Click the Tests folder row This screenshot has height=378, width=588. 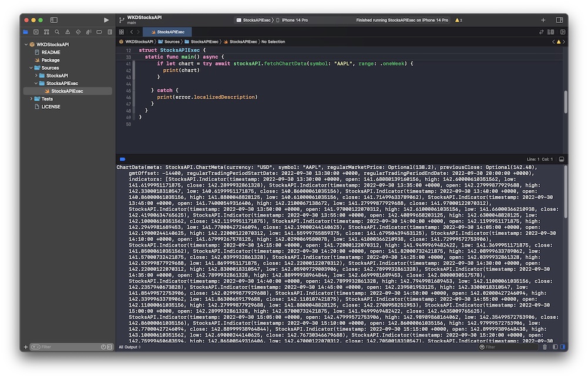pyautogui.click(x=68, y=99)
